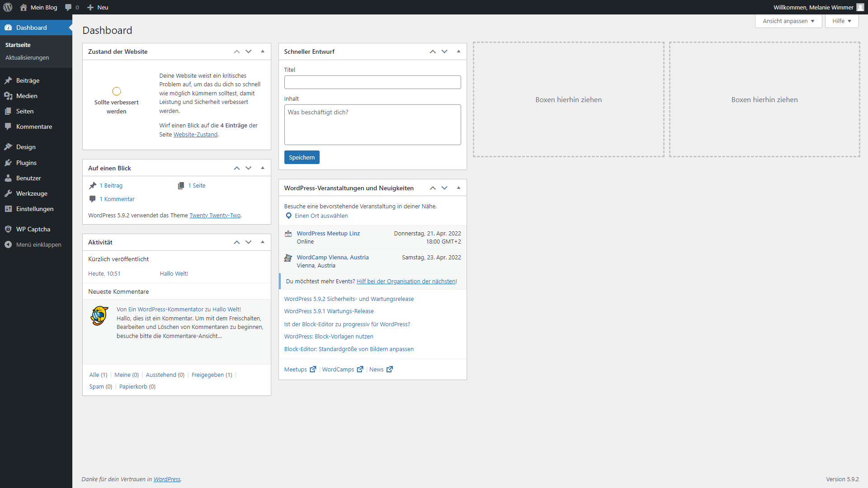Click the Speichern button

[302, 157]
